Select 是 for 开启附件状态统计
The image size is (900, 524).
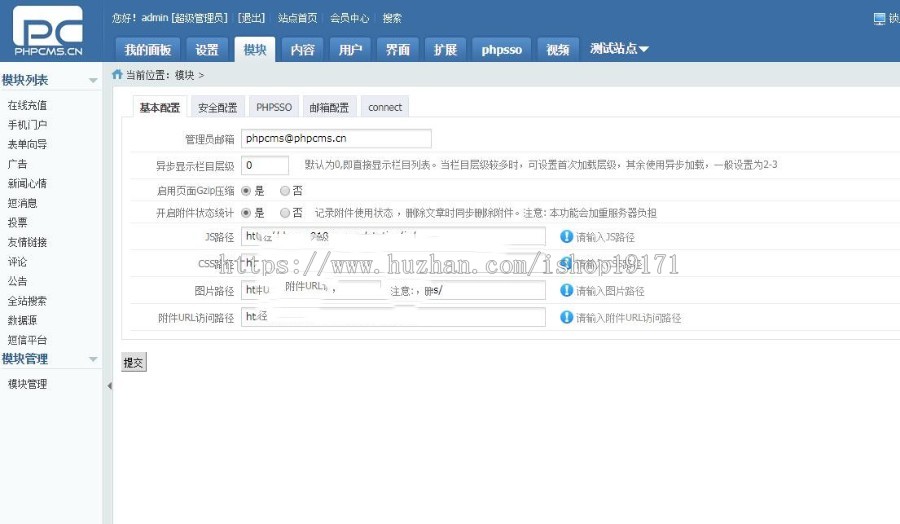click(x=246, y=213)
